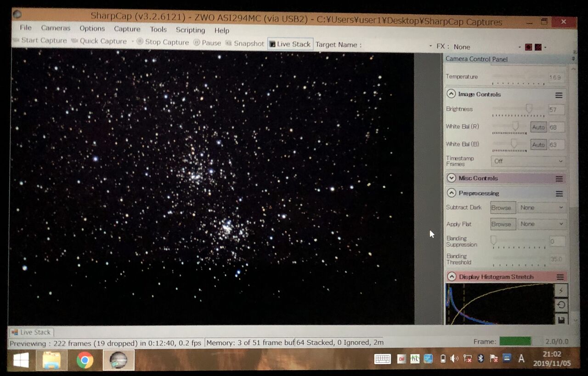Click the SharpCap taskbar icon
The image size is (588, 376).
(119, 360)
